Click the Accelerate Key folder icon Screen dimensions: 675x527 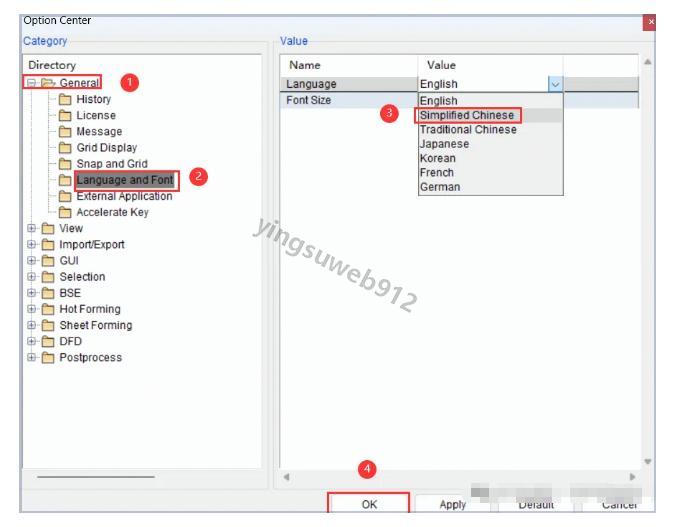[65, 212]
